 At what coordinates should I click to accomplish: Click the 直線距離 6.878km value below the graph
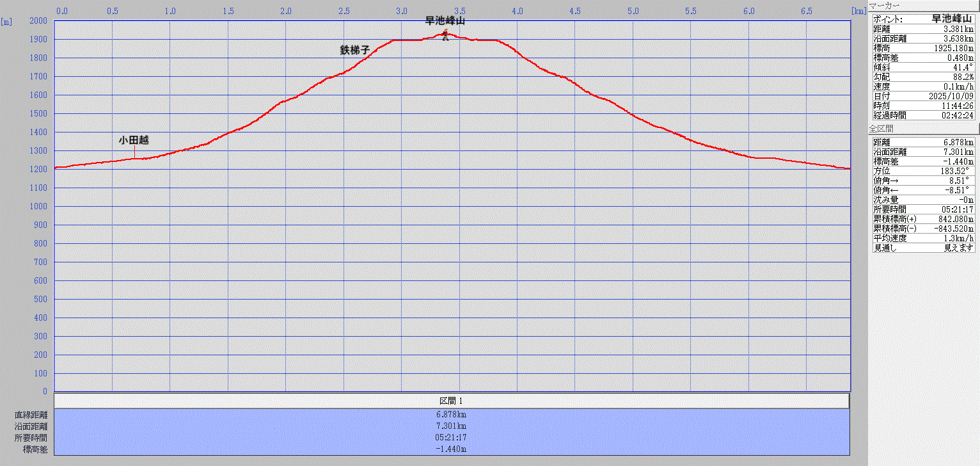tap(452, 415)
